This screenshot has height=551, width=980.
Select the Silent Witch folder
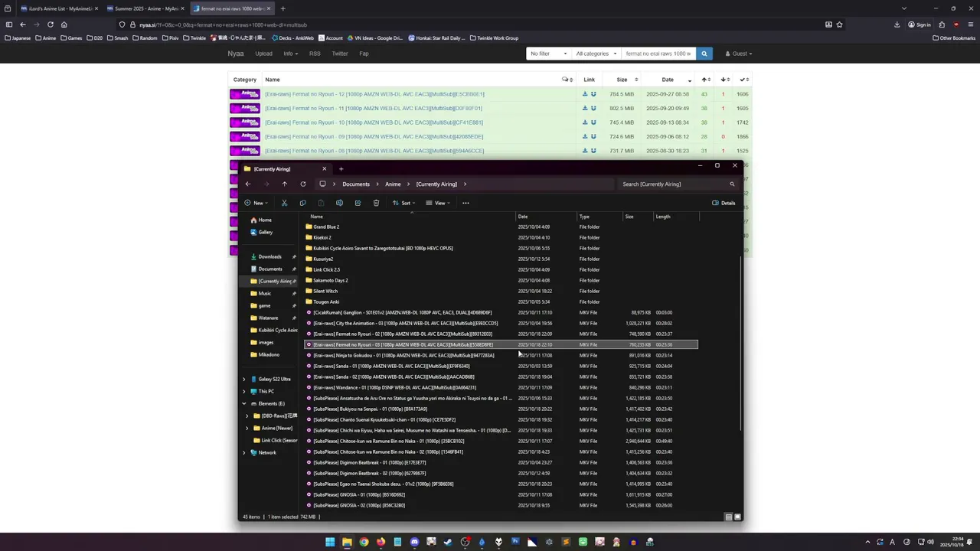325,291
